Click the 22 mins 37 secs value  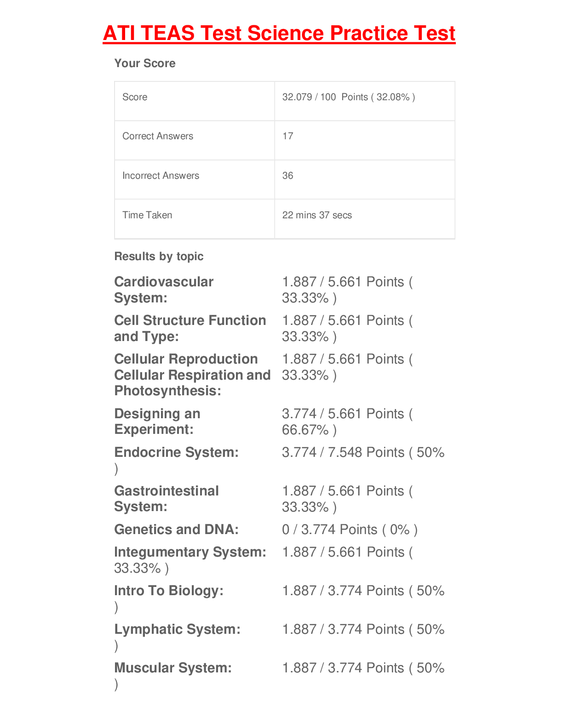point(317,215)
